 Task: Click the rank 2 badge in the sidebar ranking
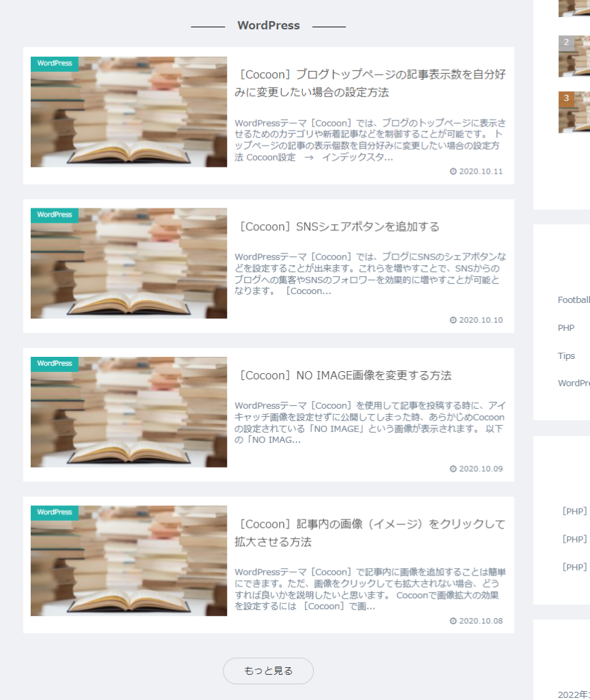[x=566, y=42]
